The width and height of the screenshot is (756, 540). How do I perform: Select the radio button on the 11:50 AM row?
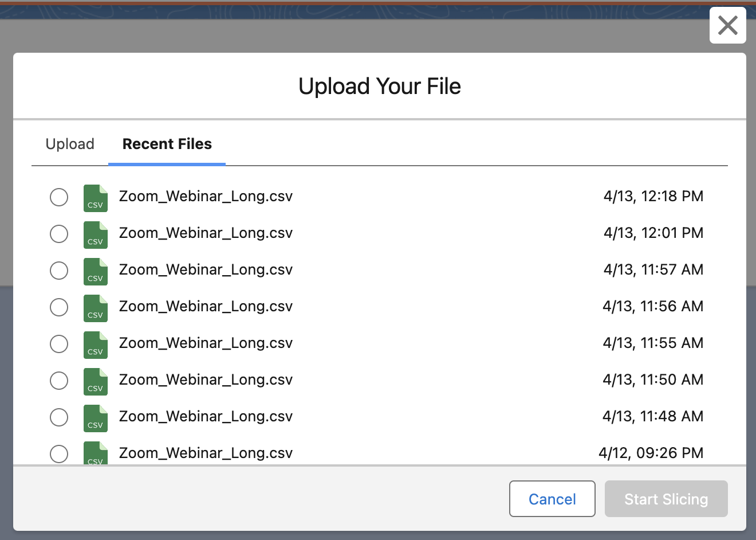[59, 381]
